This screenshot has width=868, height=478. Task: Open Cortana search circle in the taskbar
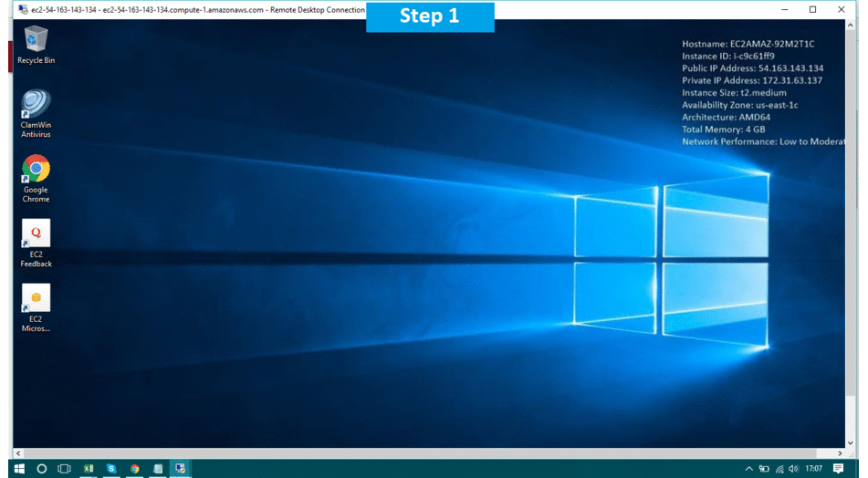pyautogui.click(x=41, y=468)
